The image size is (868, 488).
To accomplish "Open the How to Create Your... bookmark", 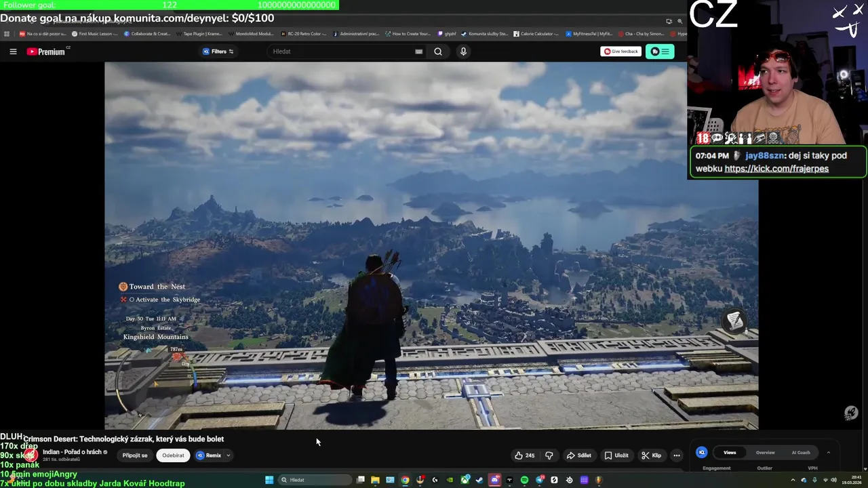I will coord(408,33).
